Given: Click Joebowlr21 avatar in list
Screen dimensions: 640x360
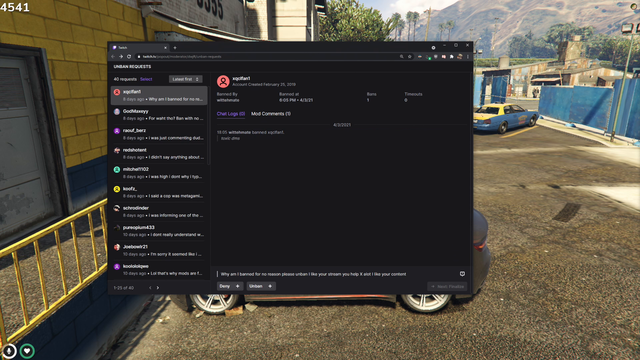Looking at the screenshot, I should pyautogui.click(x=117, y=247).
